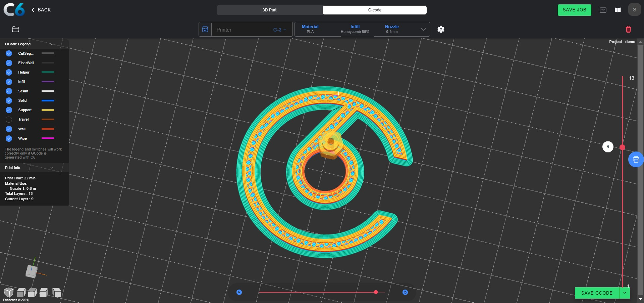The width and height of the screenshot is (644, 303).
Task: Open the settings gear icon
Action: point(441,29)
